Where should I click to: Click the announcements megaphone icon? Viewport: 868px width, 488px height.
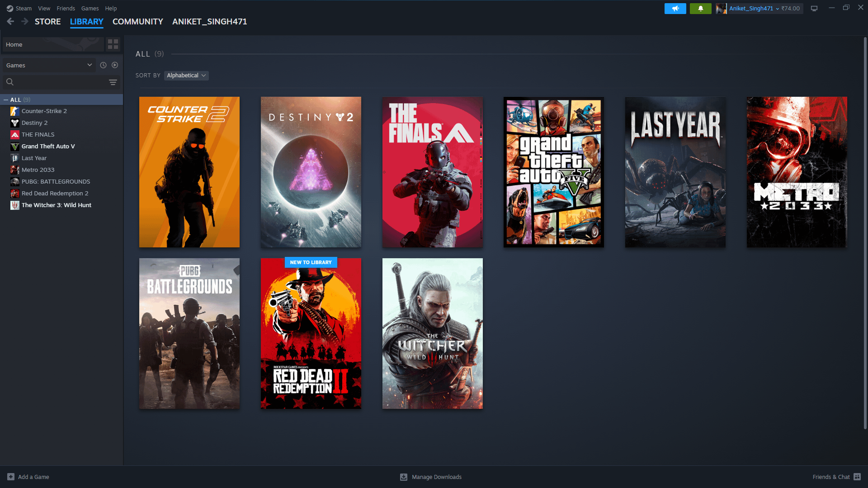(675, 9)
